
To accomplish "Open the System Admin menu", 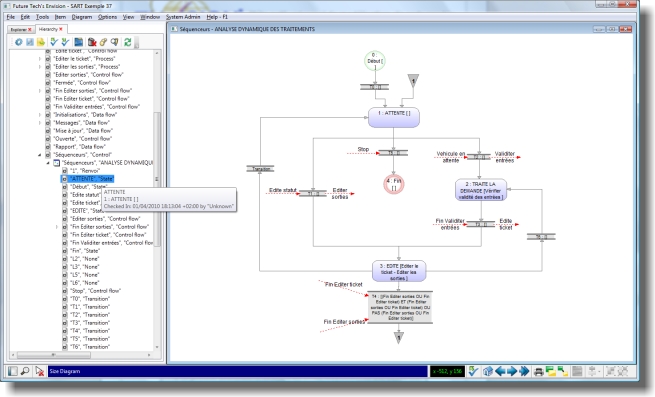I will [183, 17].
